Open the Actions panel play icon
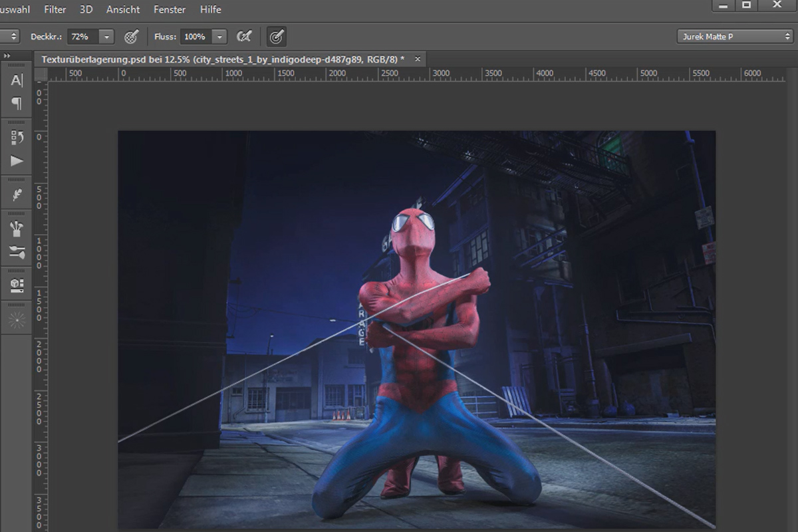This screenshot has width=798, height=532. (17, 161)
